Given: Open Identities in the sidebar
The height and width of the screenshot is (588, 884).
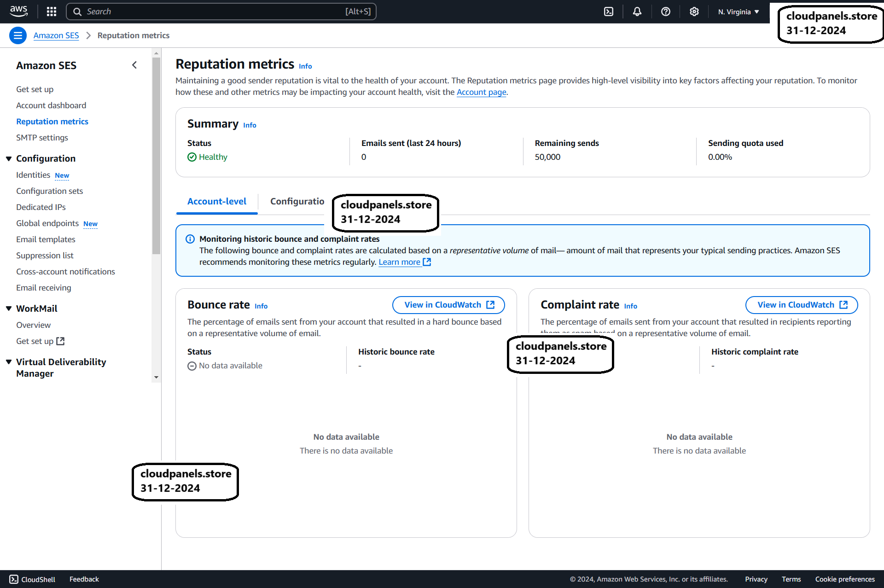Looking at the screenshot, I should 33,175.
